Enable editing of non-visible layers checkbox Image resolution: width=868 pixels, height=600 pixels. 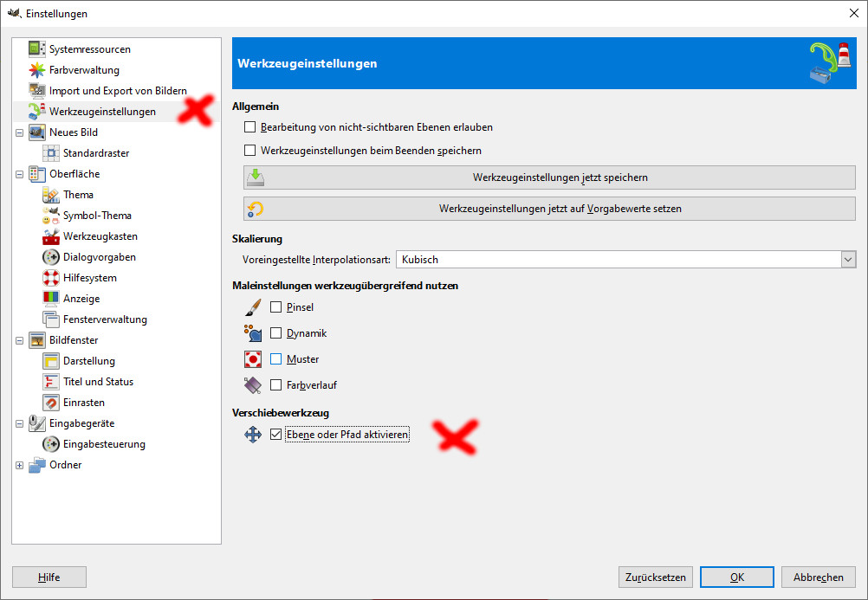point(250,127)
